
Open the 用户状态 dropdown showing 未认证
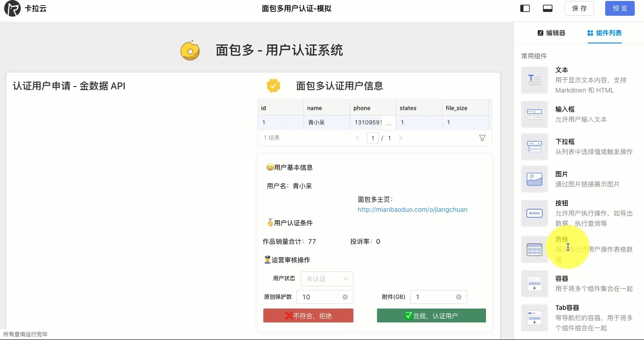tap(327, 278)
